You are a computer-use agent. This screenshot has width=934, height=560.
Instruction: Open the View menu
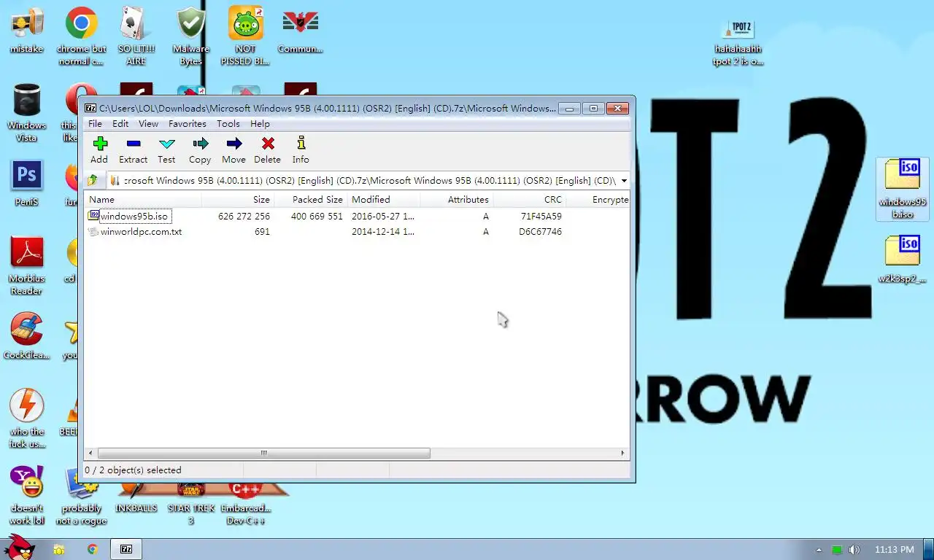click(x=148, y=124)
